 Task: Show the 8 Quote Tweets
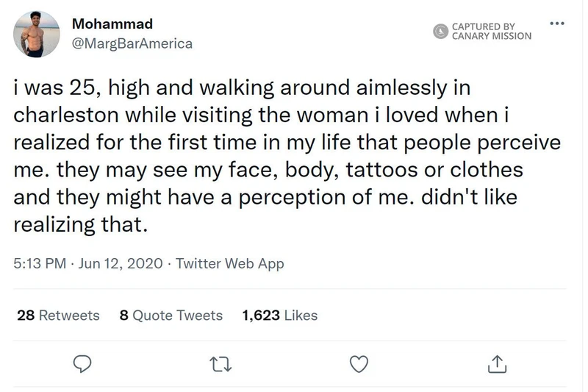click(171, 316)
